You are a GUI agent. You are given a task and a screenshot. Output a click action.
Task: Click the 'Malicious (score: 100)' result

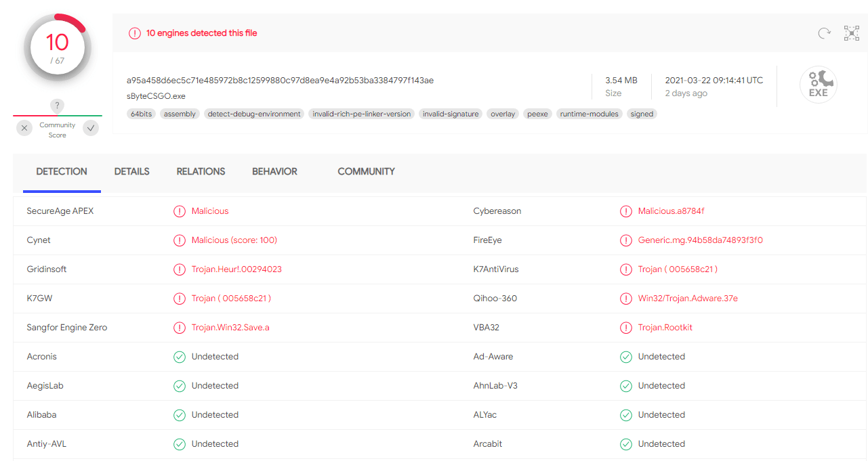(x=234, y=240)
